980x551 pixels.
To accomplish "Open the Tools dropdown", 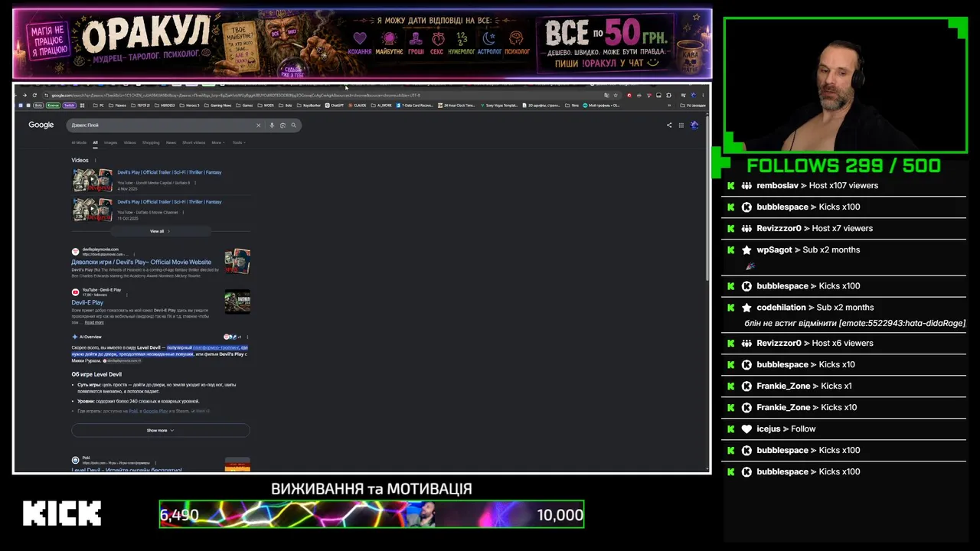I will tap(239, 142).
